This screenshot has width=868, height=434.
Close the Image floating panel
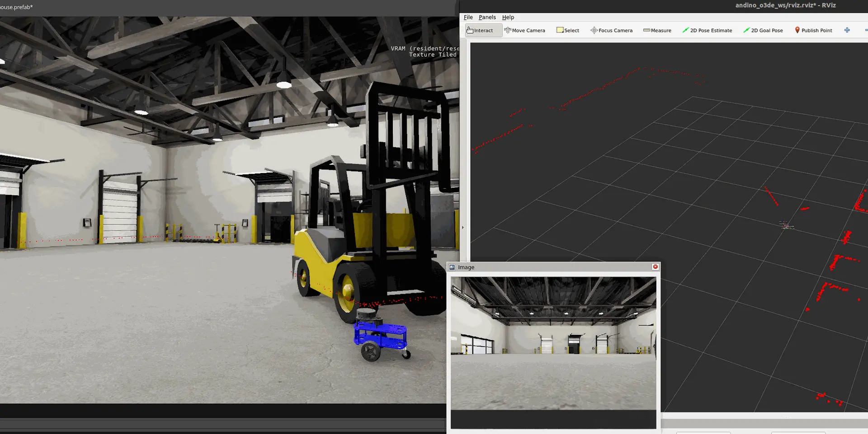point(655,267)
